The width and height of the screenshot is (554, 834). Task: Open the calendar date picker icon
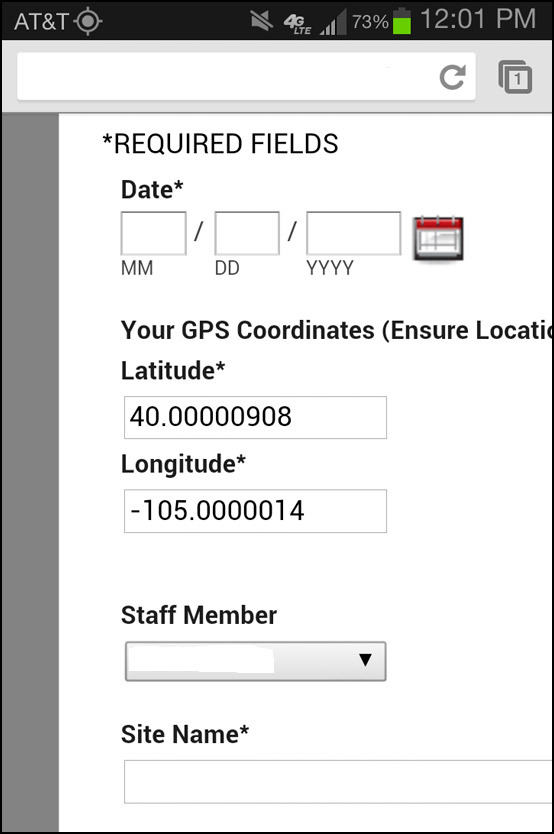[x=439, y=238]
